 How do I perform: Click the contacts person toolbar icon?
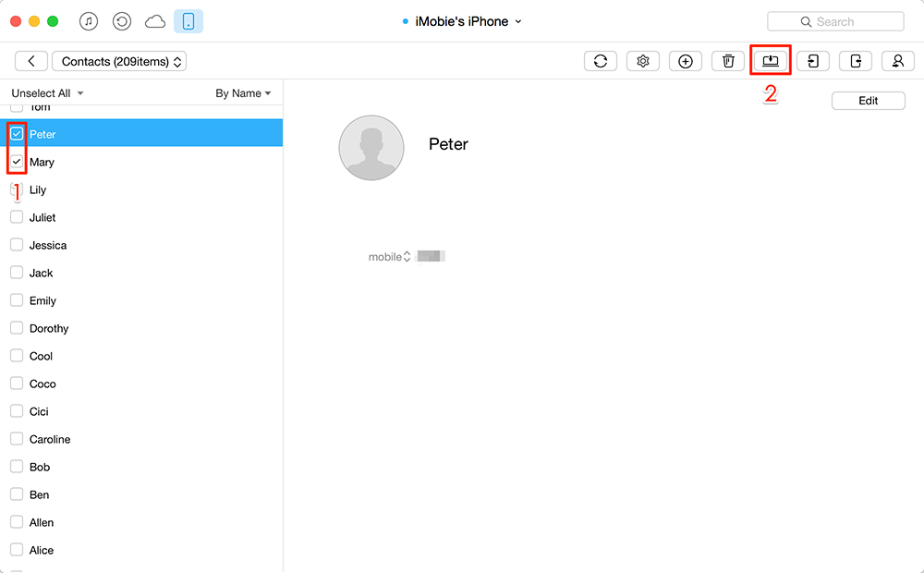(898, 61)
